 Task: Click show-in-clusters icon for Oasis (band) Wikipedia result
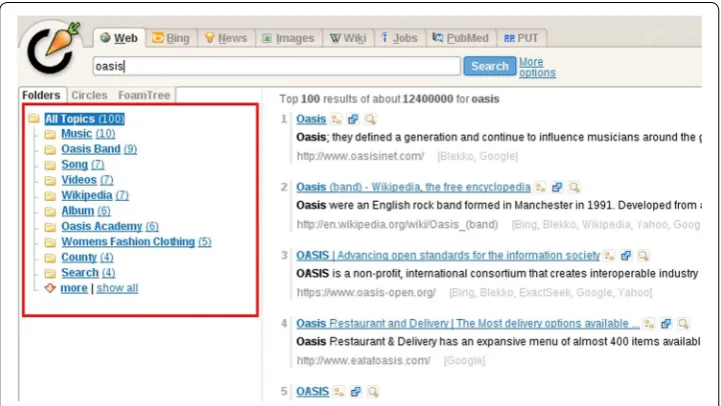click(x=541, y=188)
